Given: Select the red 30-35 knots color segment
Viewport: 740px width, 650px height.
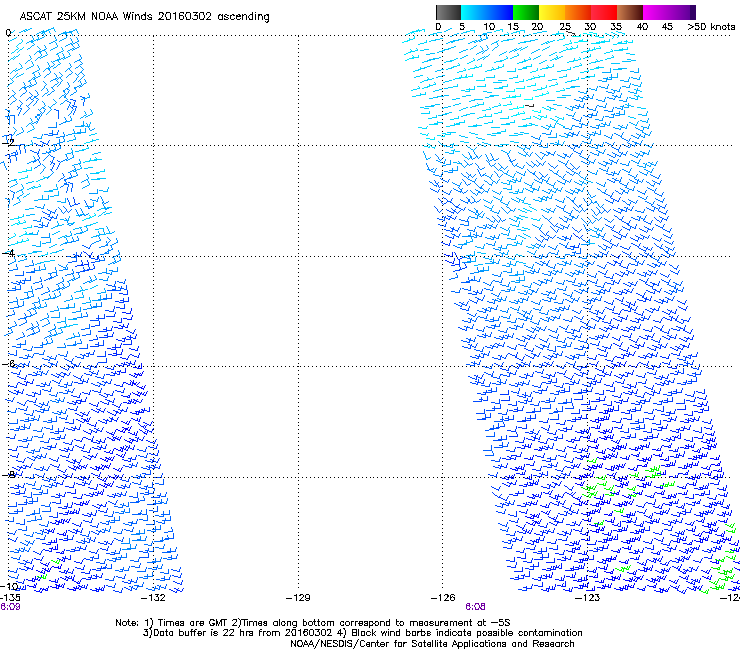Looking at the screenshot, I should [x=604, y=12].
